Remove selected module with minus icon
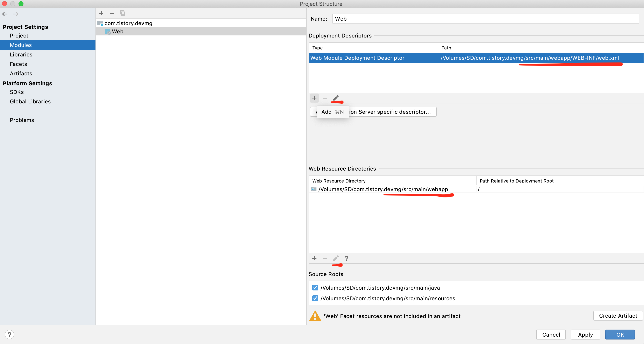 [x=112, y=13]
